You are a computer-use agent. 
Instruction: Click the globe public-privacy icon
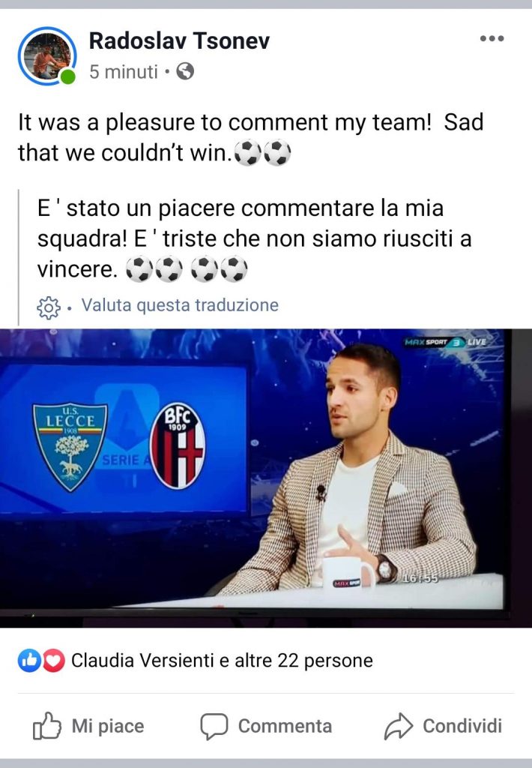point(185,71)
